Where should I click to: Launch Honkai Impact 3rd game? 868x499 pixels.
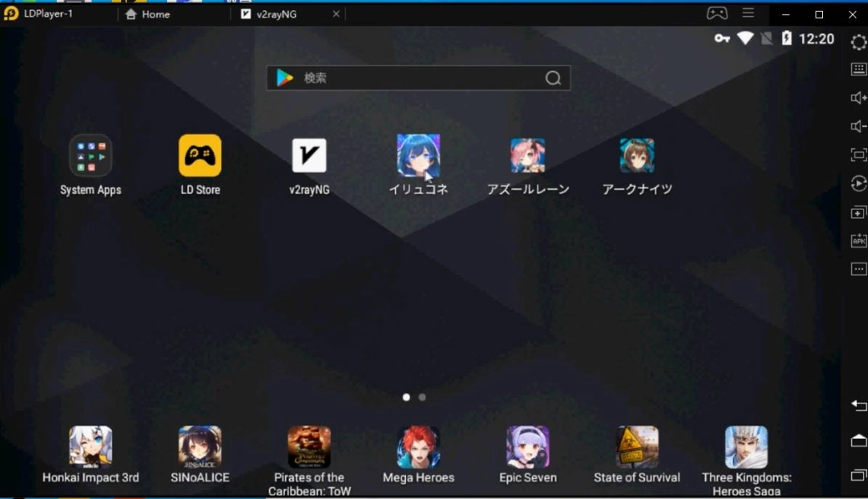(x=91, y=447)
